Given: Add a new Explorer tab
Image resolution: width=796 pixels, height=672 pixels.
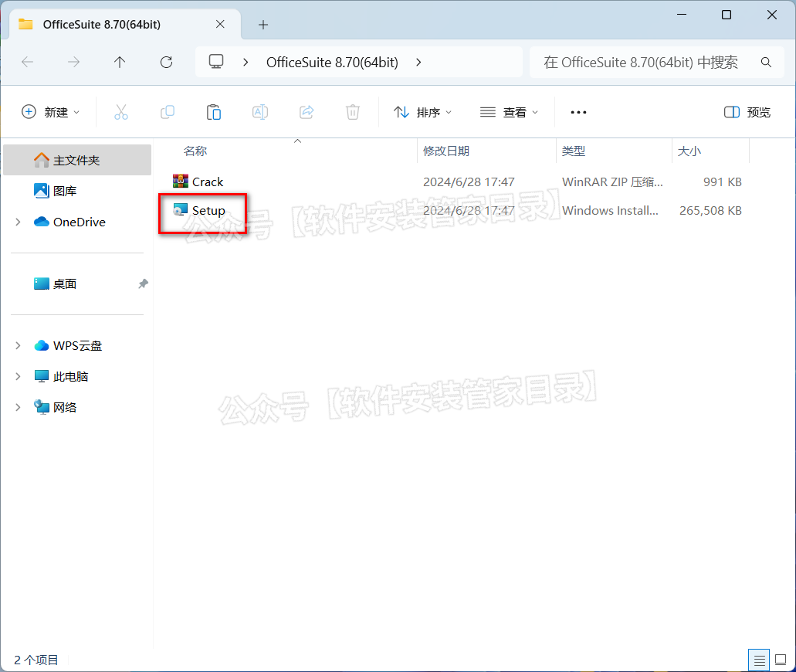Looking at the screenshot, I should (x=263, y=25).
